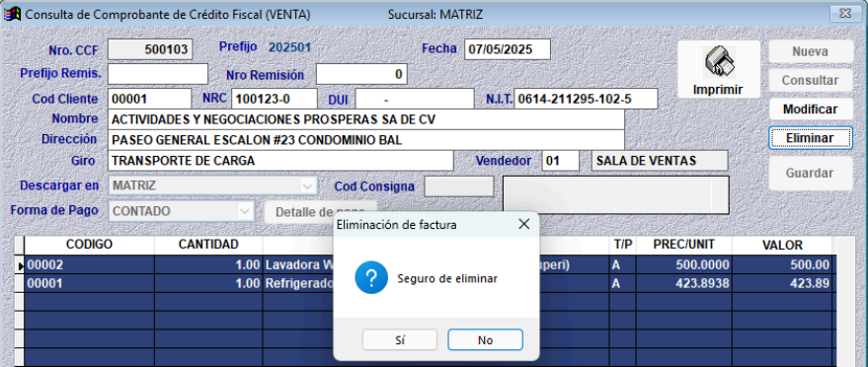The image size is (868, 367).
Task: Click the N.I.T. field 0614-211295-102-5
Action: tap(586, 99)
